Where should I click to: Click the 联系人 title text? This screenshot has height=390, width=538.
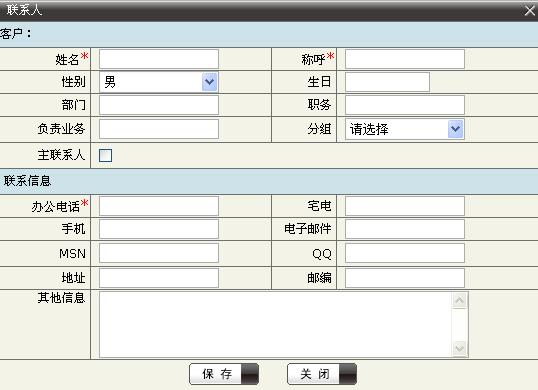[x=24, y=10]
